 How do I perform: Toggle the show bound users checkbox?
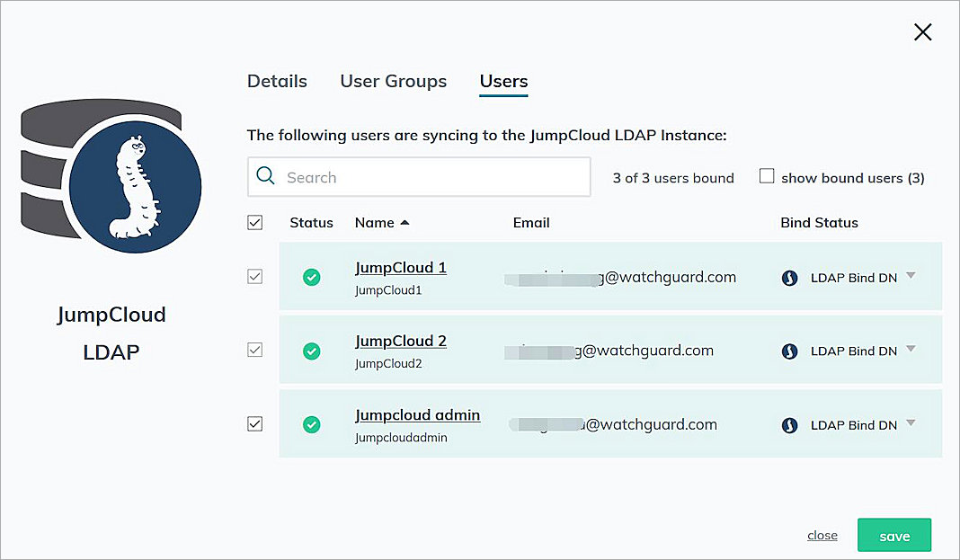pyautogui.click(x=767, y=177)
